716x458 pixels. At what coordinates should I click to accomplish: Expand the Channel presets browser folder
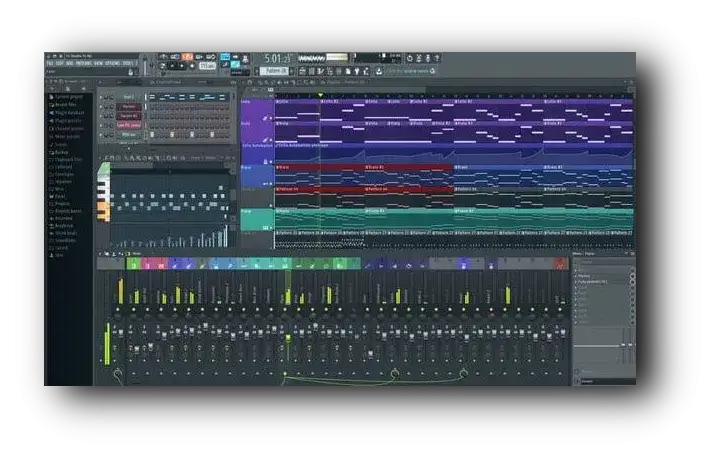[70, 128]
